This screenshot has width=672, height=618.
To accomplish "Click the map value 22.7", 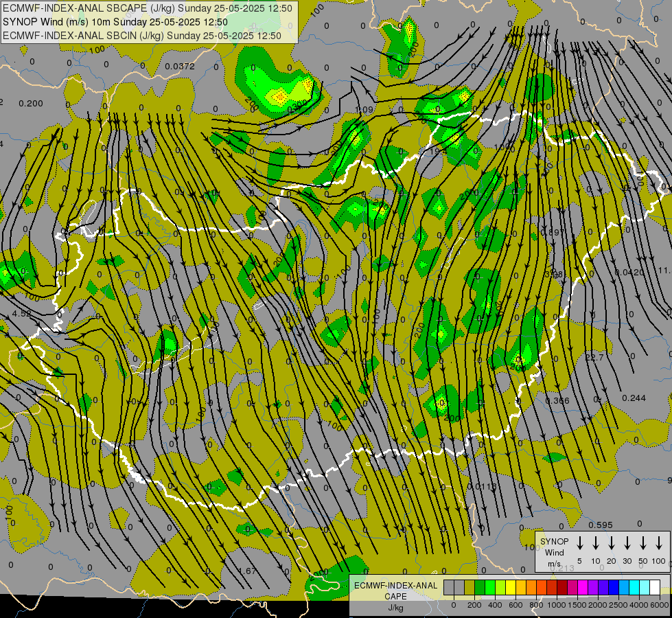I will [x=594, y=358].
